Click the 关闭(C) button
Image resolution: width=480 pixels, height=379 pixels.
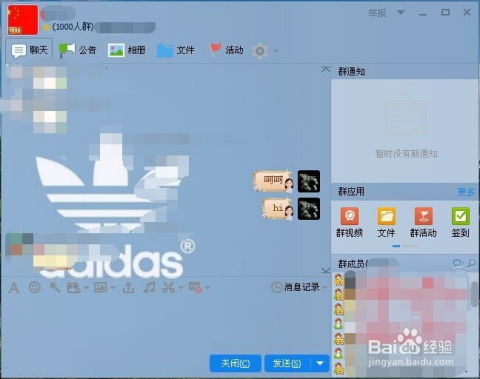coord(235,363)
